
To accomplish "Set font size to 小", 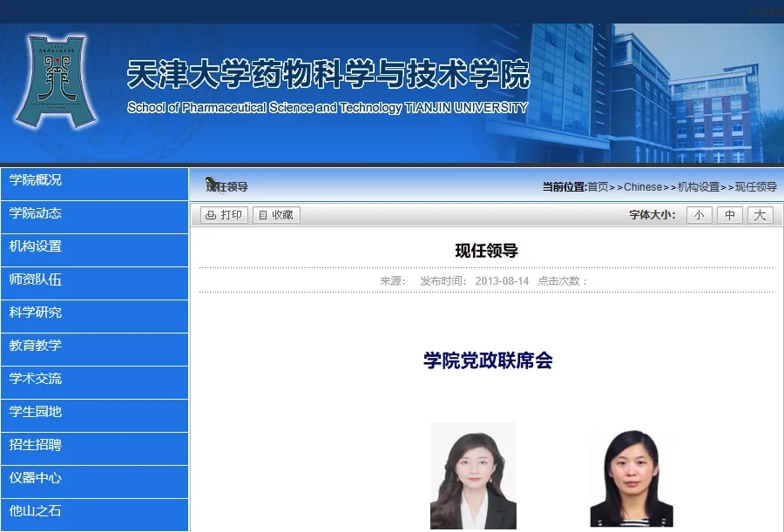I will (699, 215).
